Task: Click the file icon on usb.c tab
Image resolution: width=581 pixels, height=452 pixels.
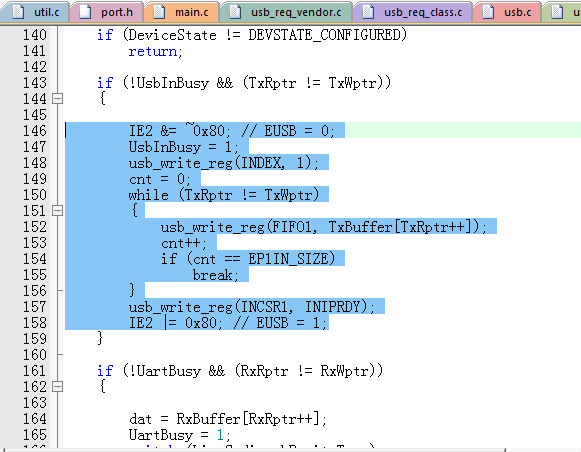Action: click(x=488, y=12)
